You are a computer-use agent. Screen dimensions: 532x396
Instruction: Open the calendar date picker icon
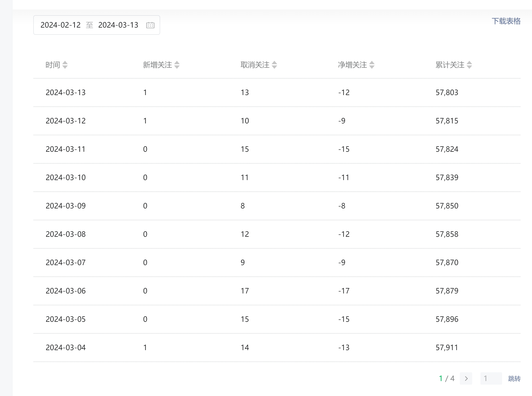[x=150, y=25]
